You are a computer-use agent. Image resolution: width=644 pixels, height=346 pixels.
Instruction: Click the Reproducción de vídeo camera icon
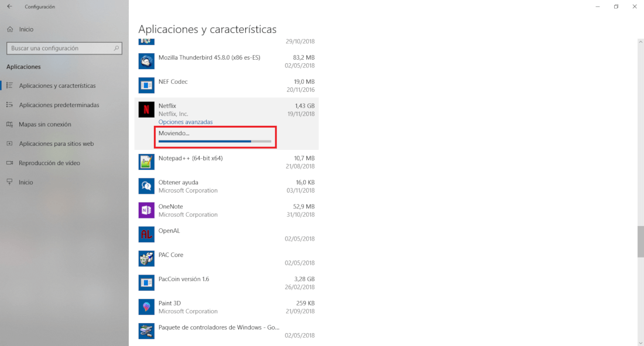tap(9, 163)
